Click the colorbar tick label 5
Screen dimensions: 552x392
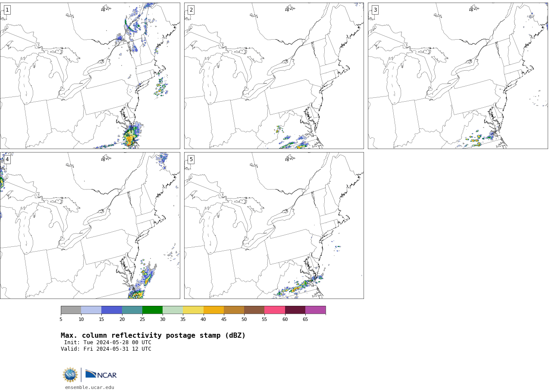[x=61, y=319]
